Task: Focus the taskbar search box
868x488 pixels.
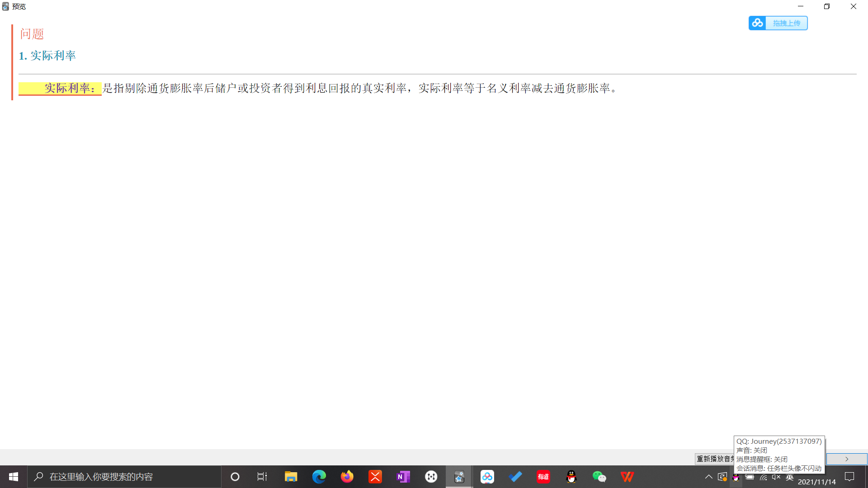Action: [124, 477]
